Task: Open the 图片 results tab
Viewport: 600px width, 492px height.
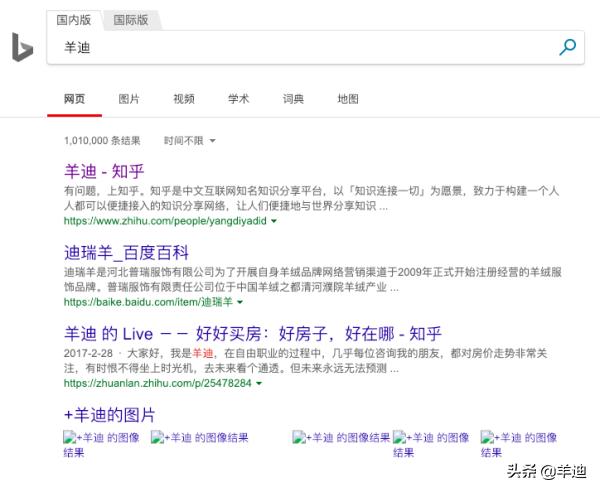Action: click(129, 99)
